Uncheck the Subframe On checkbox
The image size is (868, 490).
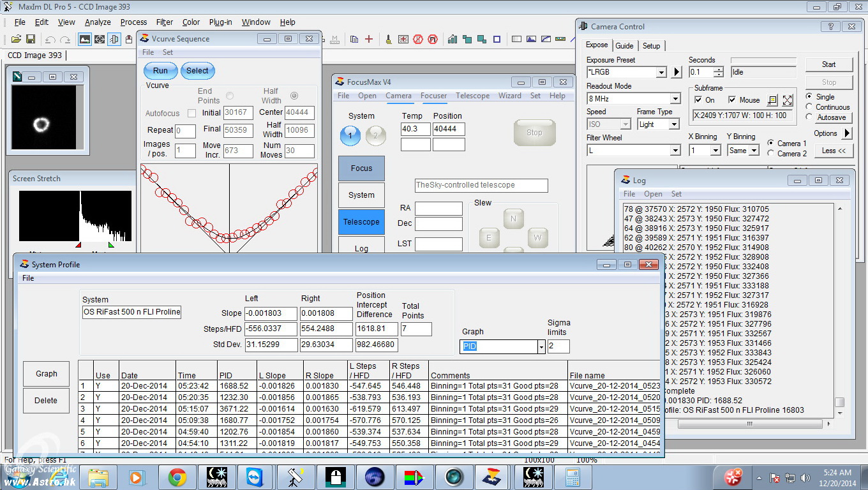698,100
